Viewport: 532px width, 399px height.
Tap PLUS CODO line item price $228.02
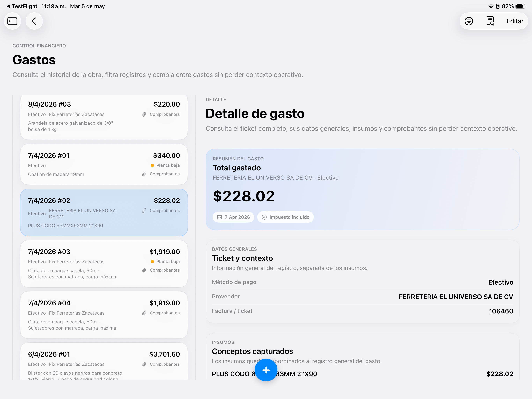[x=500, y=374]
